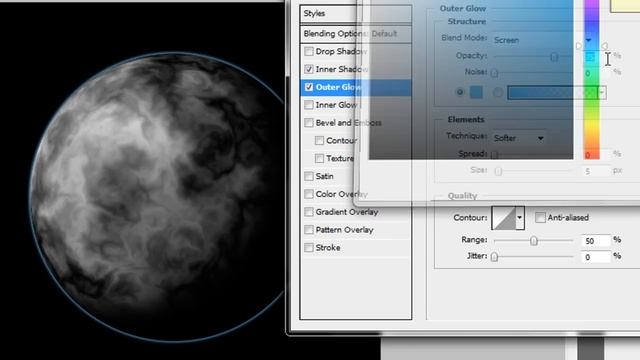Open the glow gradient picker arrow
This screenshot has height=360, width=640.
click(602, 93)
